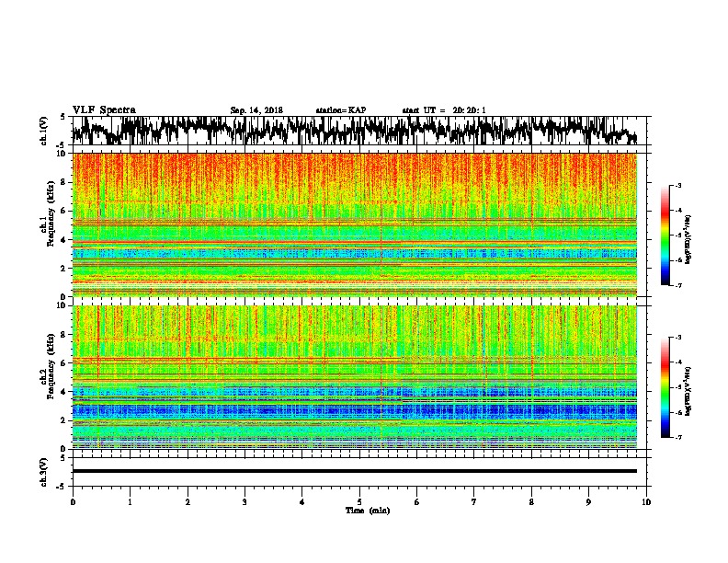Click the -3 value on the ch.1 colorbar

click(x=677, y=185)
